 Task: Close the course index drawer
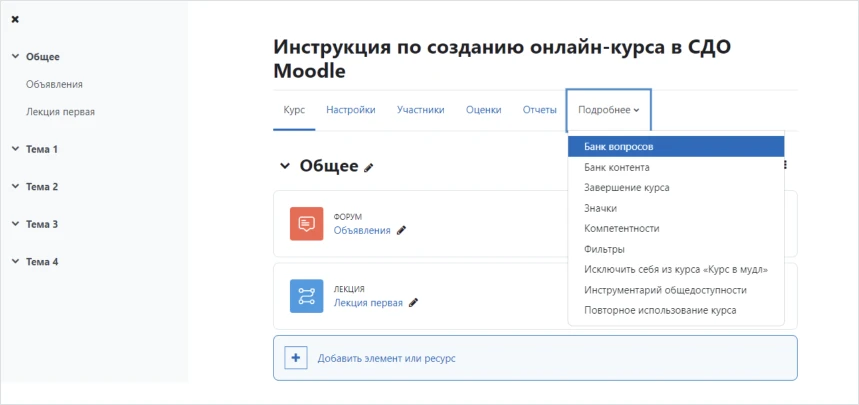15,20
